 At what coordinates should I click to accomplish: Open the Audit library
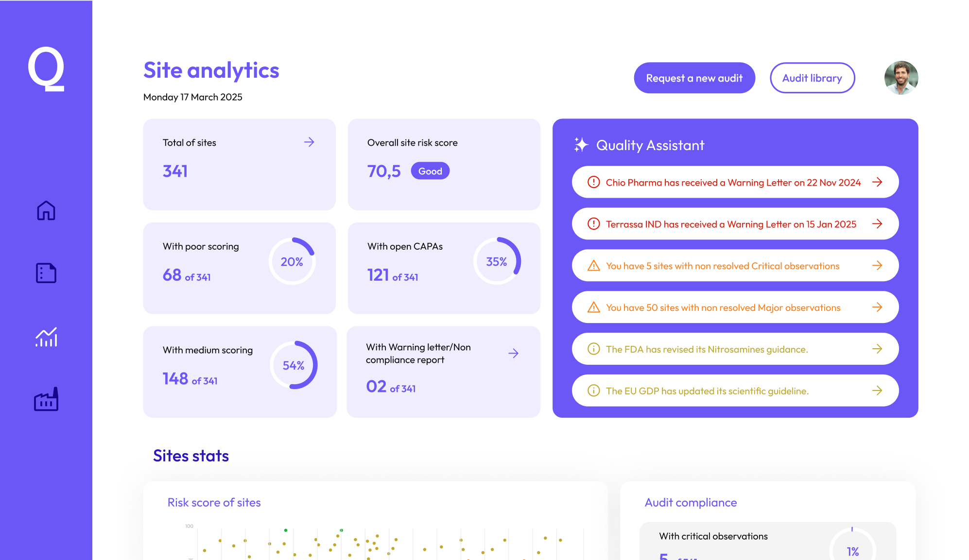coord(812,78)
